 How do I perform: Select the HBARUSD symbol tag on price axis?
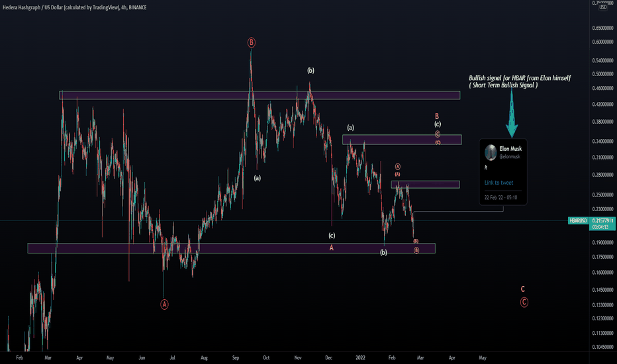click(x=578, y=220)
